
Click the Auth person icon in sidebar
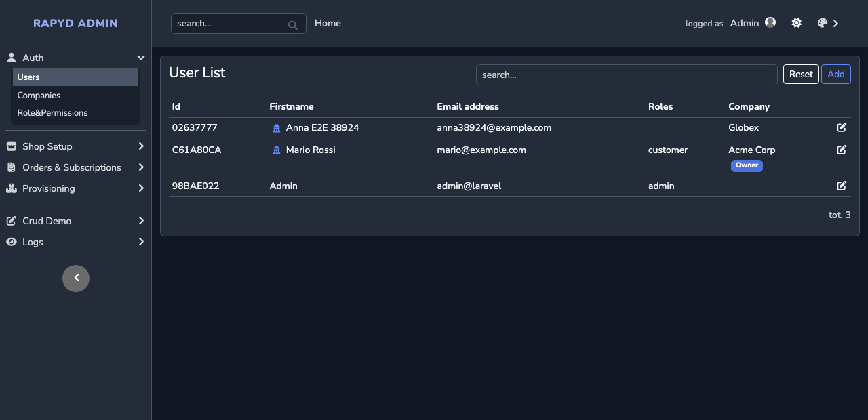tap(12, 58)
